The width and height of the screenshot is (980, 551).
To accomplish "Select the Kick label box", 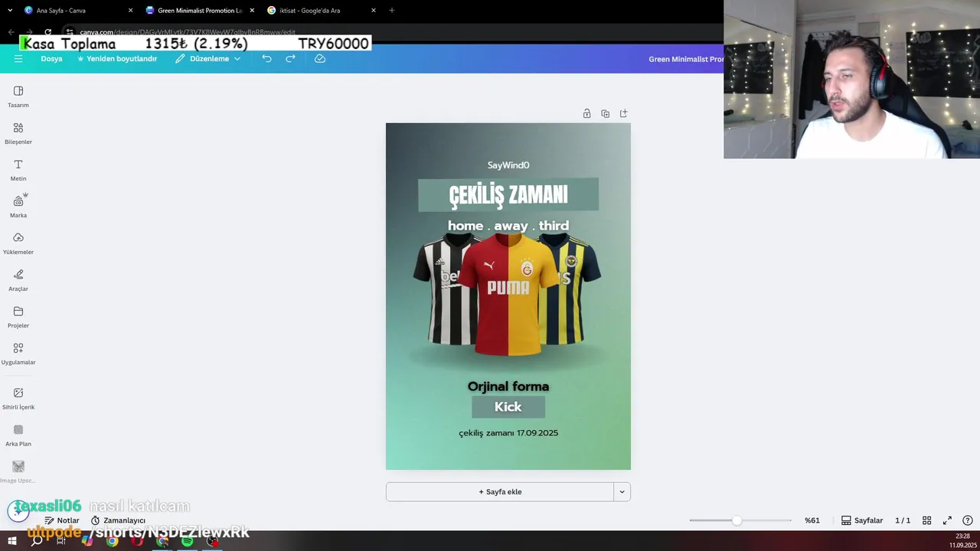I will point(508,407).
